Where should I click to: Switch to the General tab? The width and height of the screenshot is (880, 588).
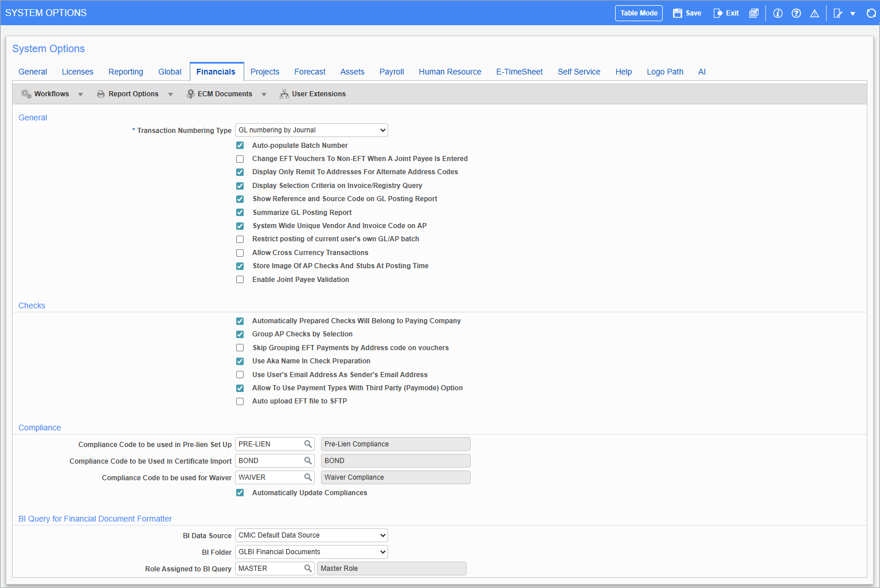[x=33, y=72]
